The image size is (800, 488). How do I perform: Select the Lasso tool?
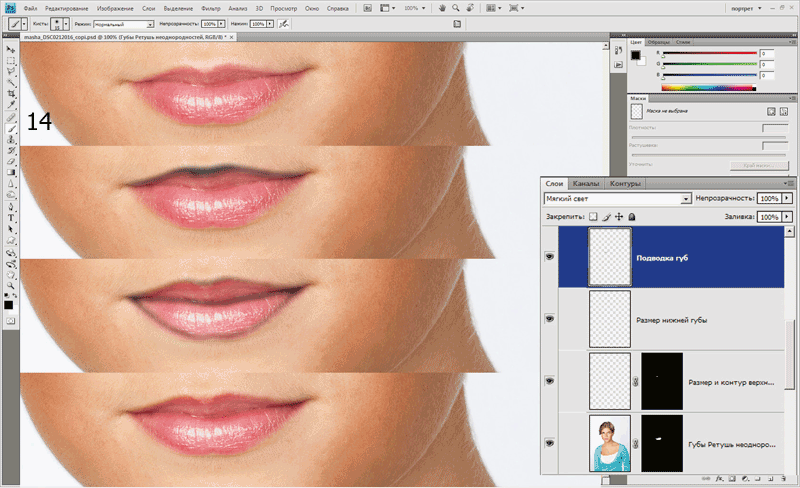tap(10, 71)
